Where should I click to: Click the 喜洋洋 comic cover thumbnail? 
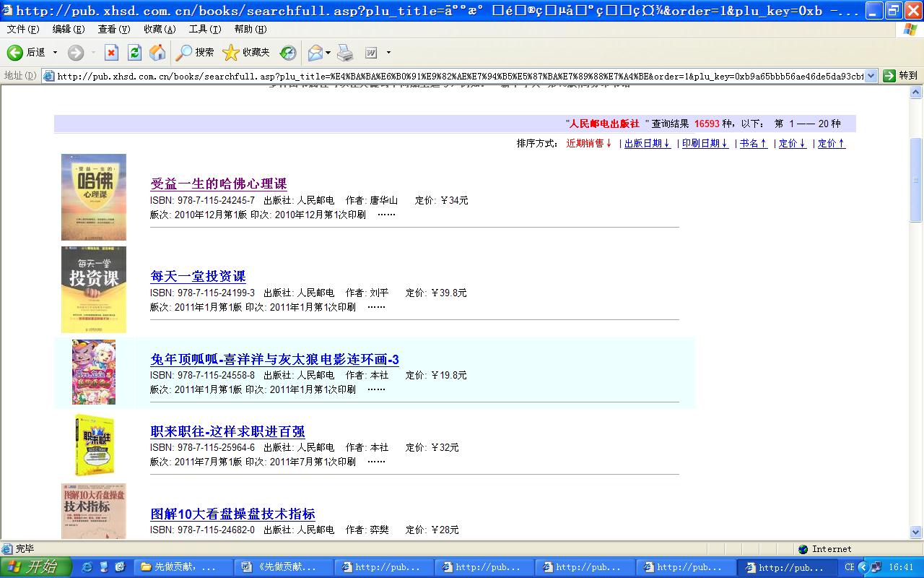click(94, 372)
